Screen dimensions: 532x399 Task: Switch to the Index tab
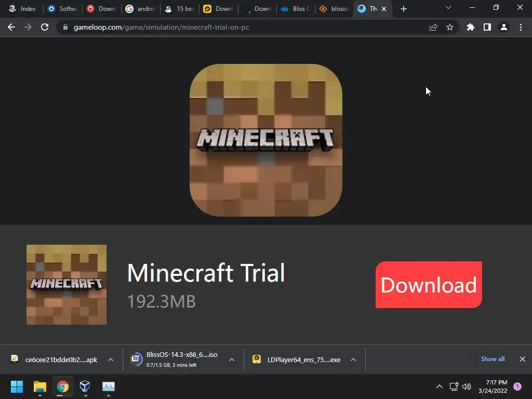click(x=22, y=9)
